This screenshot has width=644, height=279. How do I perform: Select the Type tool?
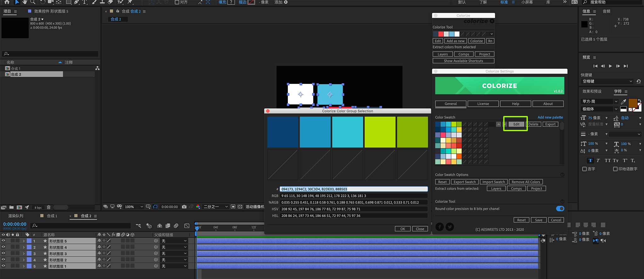coord(84,2)
